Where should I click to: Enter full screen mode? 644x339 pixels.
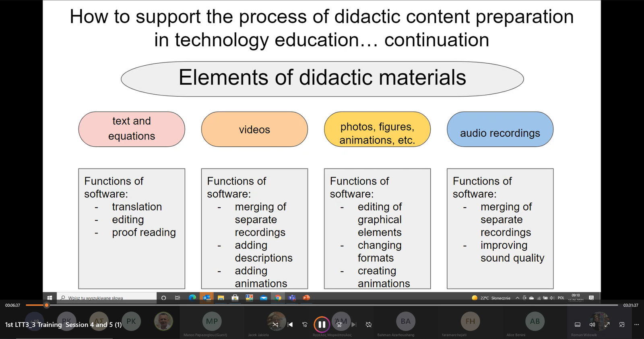tap(607, 324)
